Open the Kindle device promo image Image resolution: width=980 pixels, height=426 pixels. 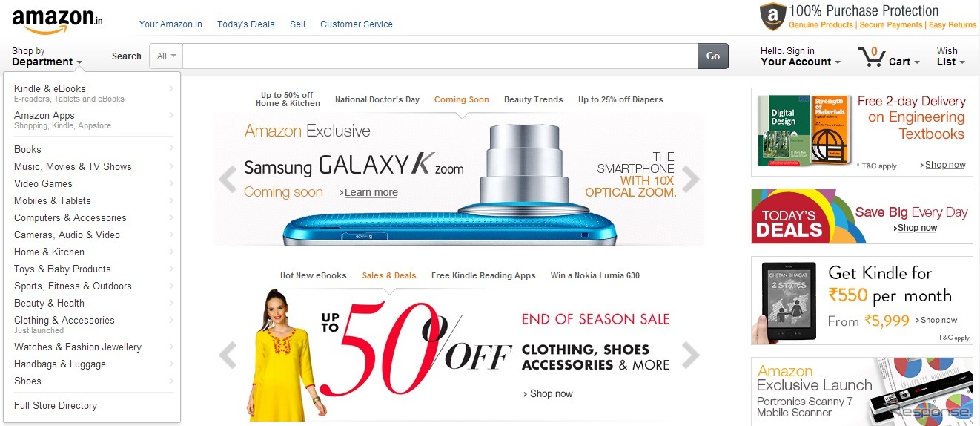pyautogui.click(x=784, y=301)
